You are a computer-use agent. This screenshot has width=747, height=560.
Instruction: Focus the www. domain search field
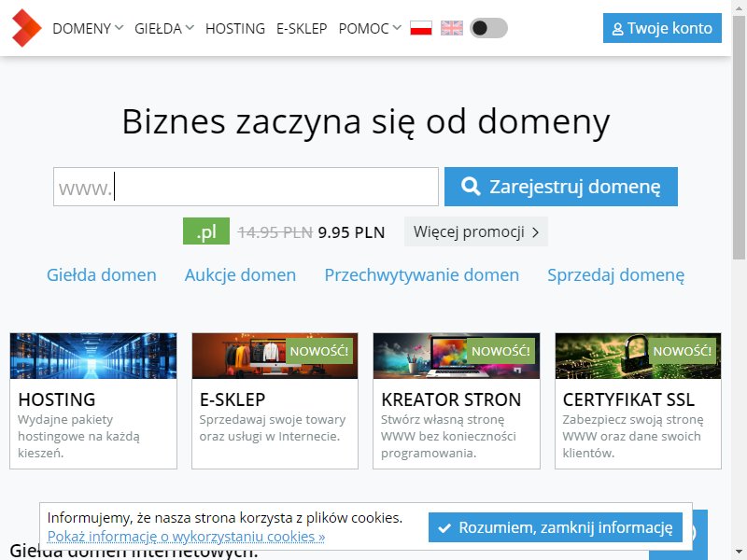pyautogui.click(x=246, y=187)
